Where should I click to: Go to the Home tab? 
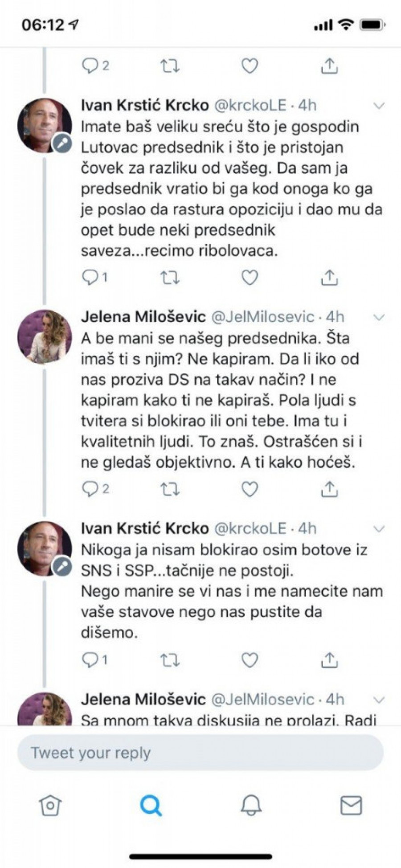click(x=50, y=806)
